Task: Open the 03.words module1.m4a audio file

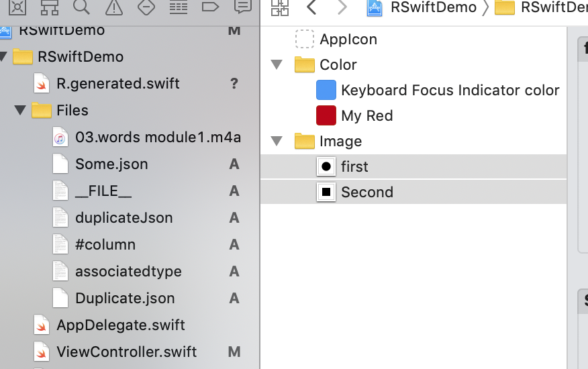Action: (x=157, y=138)
